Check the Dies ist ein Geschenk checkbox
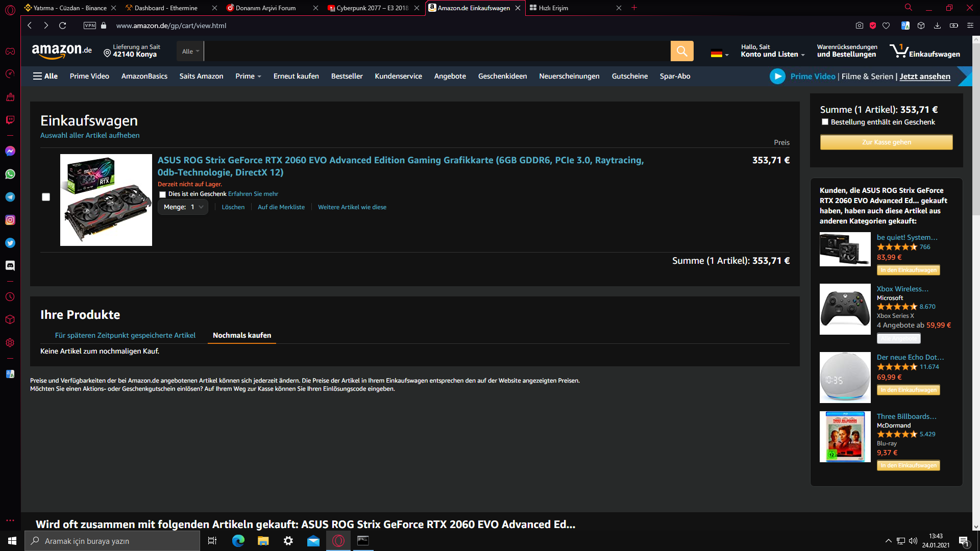This screenshot has height=551, width=980. 162,194
